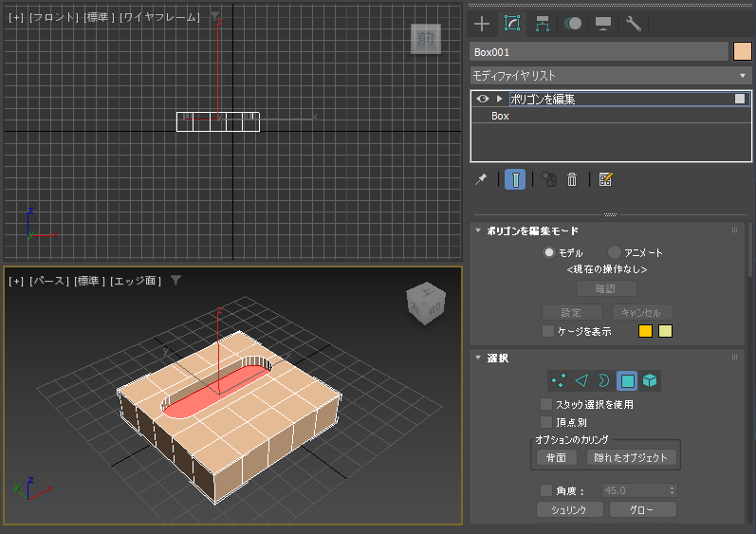Select Border sub-object level

pos(604,381)
